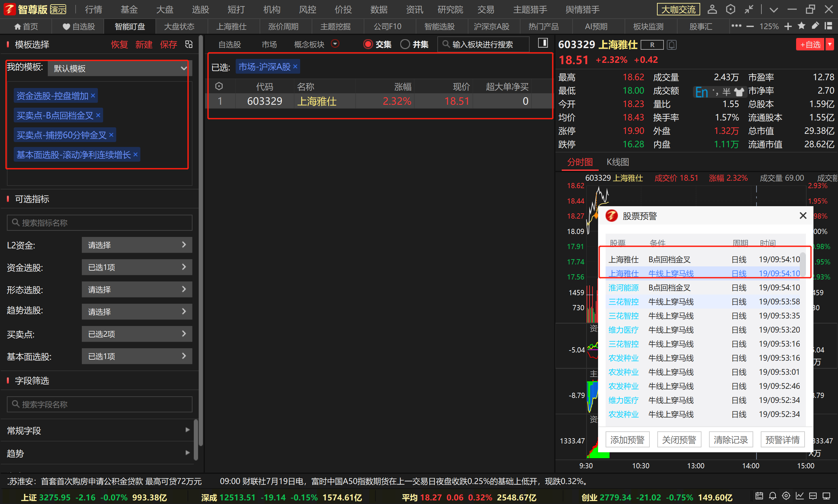Click the monitor icon in status bar

pos(827,496)
